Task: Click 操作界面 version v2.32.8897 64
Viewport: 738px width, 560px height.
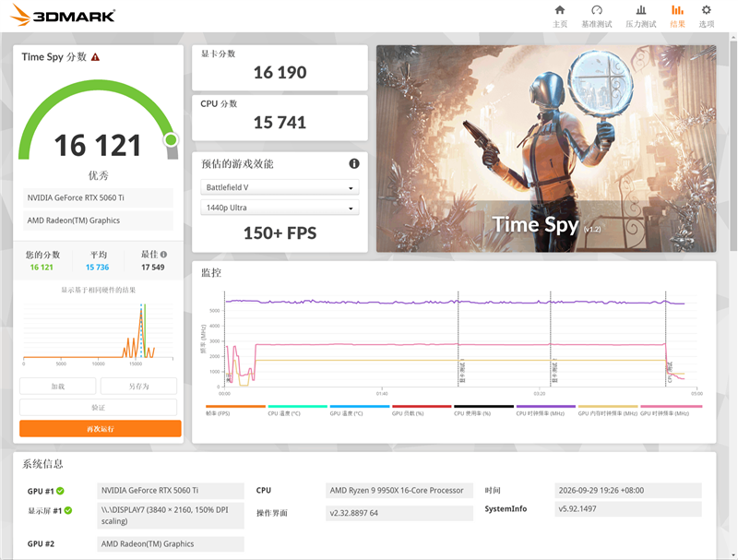Action: [x=399, y=513]
